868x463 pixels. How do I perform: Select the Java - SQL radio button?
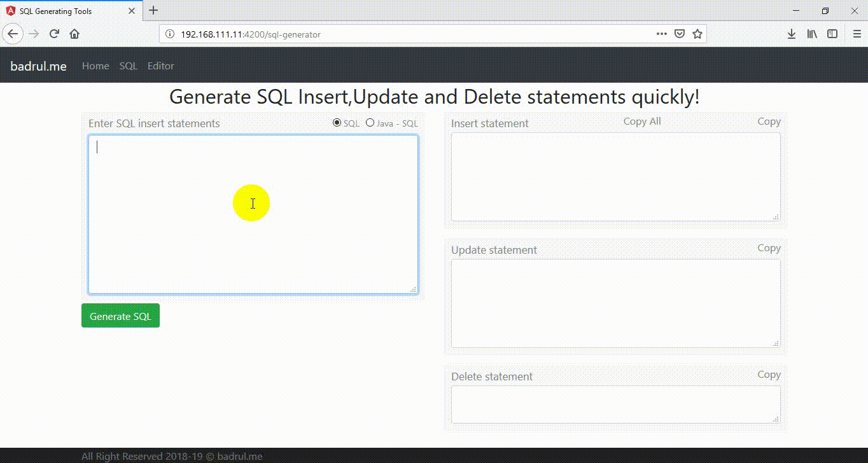pos(370,123)
